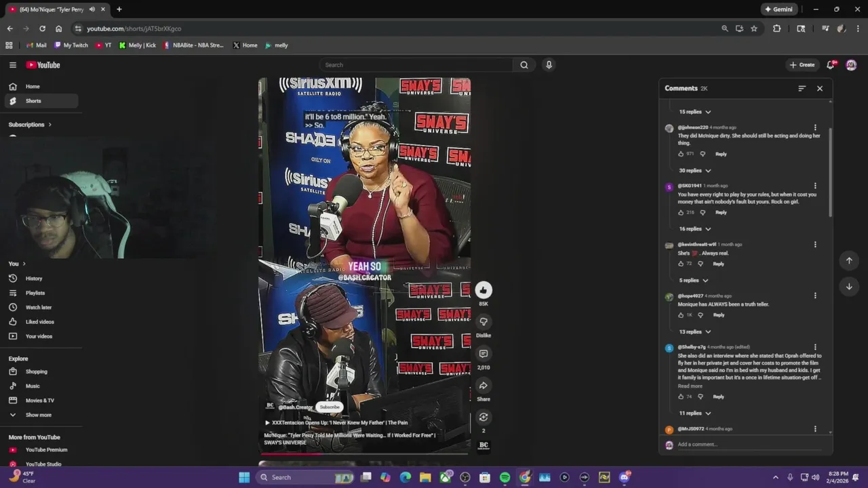Open Movies & TV under Explore
The image size is (868, 488).
pos(42,401)
